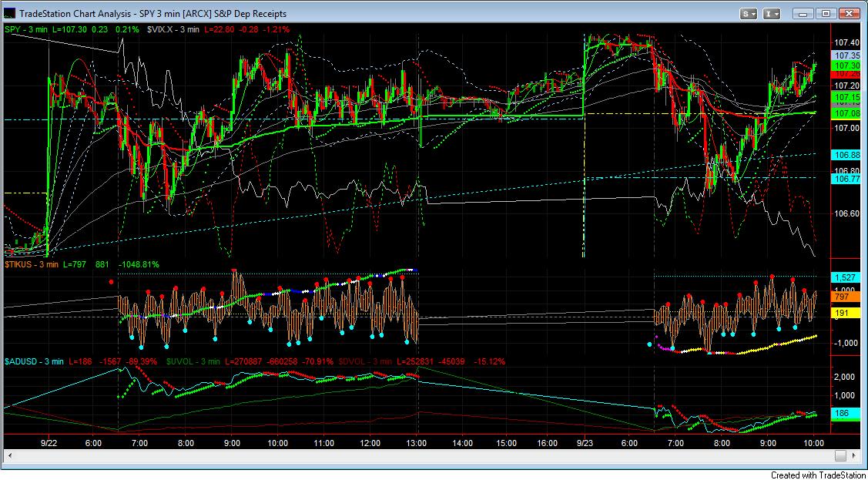This screenshot has height=480, width=868.
Task: Click the '-89.39%' ADUSD change text
Action: (x=142, y=361)
